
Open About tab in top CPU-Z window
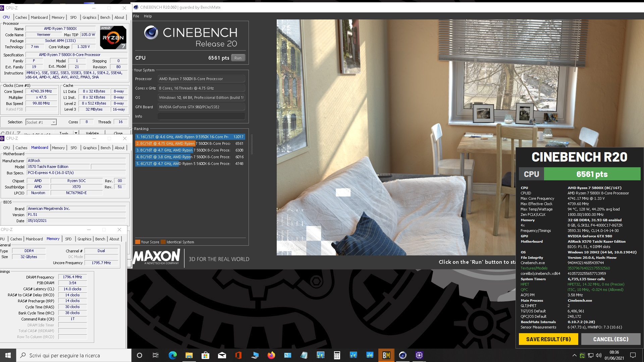(119, 17)
